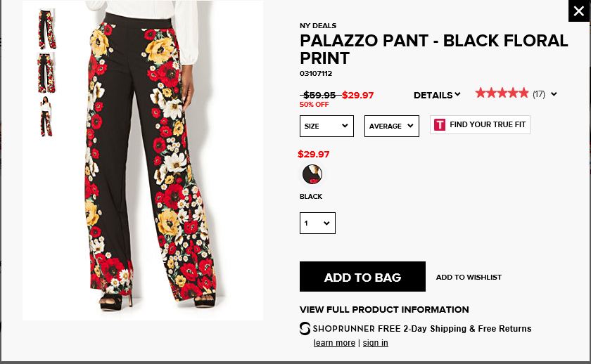Show the second thumbnail view
The width and height of the screenshot is (591, 364).
[46, 72]
